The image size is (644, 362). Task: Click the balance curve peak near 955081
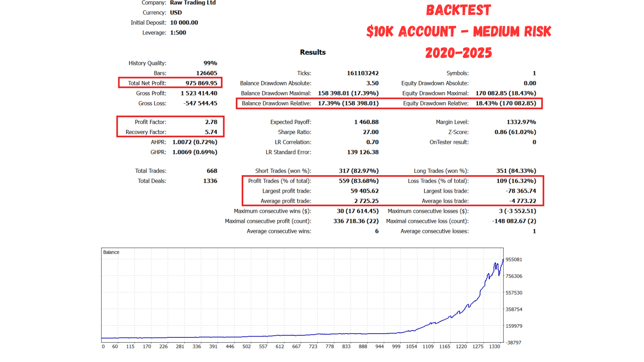pyautogui.click(x=503, y=259)
